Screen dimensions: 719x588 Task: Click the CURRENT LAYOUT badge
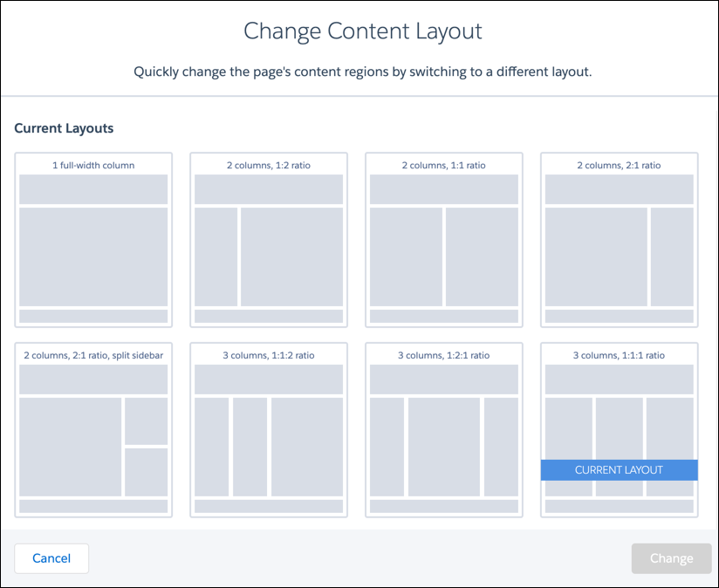(619, 469)
